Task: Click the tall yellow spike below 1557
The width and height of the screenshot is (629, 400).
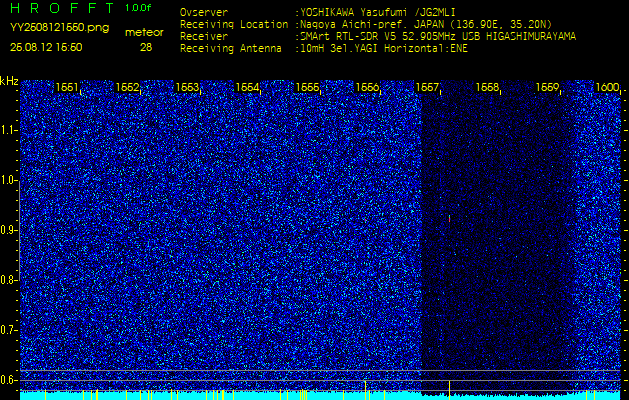Action: click(449, 390)
